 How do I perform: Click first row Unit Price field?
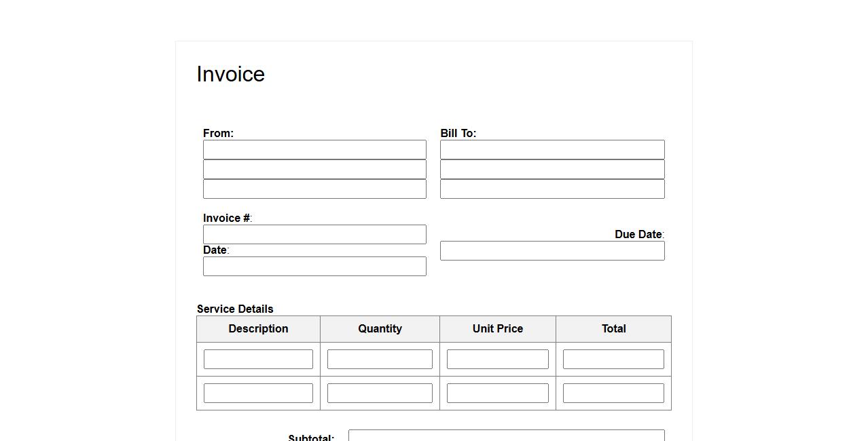497,359
